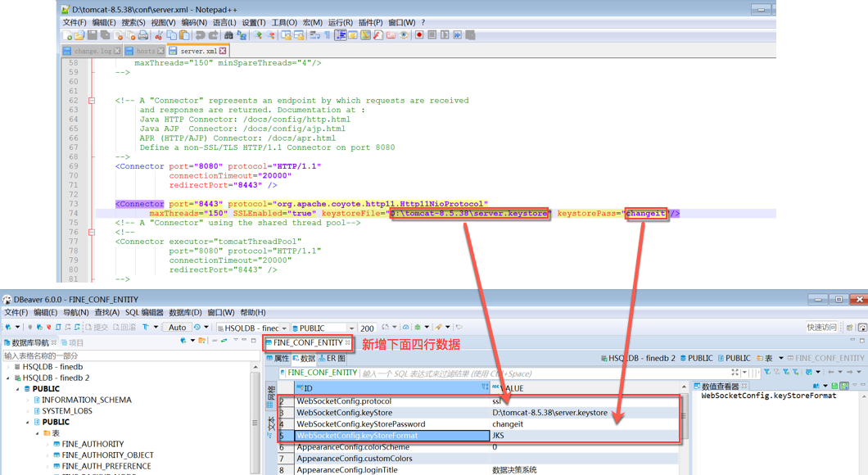Close the change.log tab with its X
Screen dimensions: 868x475
point(118,51)
